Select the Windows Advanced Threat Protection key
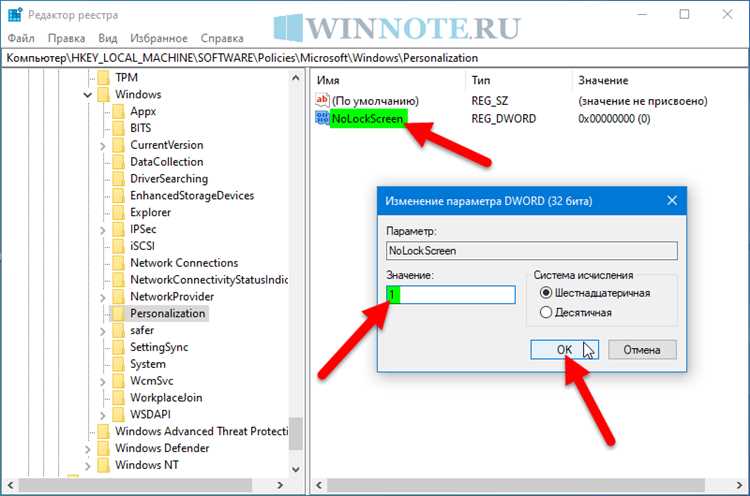 coord(201,431)
